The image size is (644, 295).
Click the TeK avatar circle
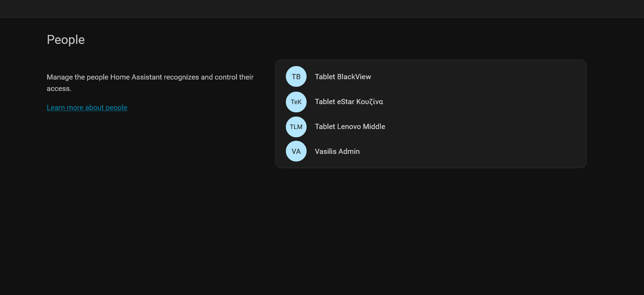pos(296,102)
